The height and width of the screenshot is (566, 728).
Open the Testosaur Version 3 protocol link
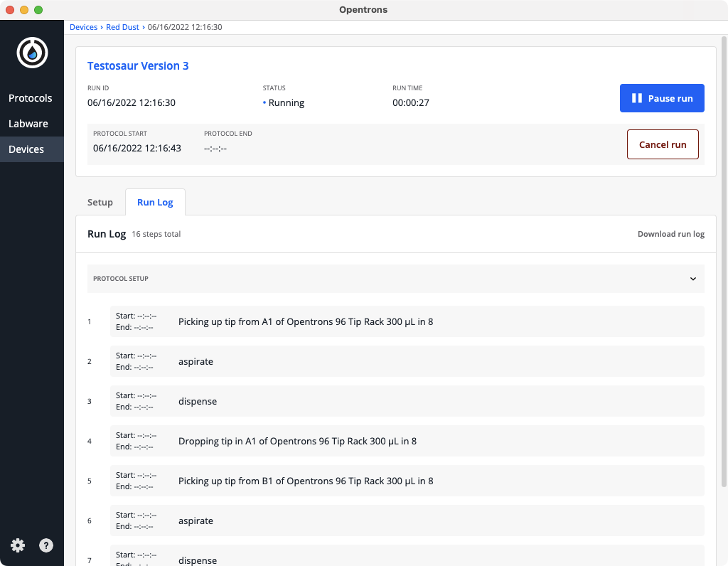point(138,65)
